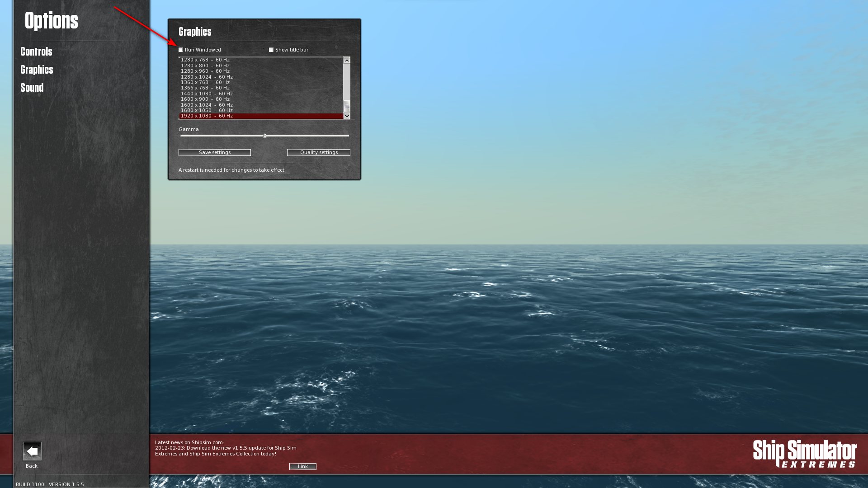
Task: Select resolution 1680 x 1050 - 60 Hz
Action: coord(261,111)
